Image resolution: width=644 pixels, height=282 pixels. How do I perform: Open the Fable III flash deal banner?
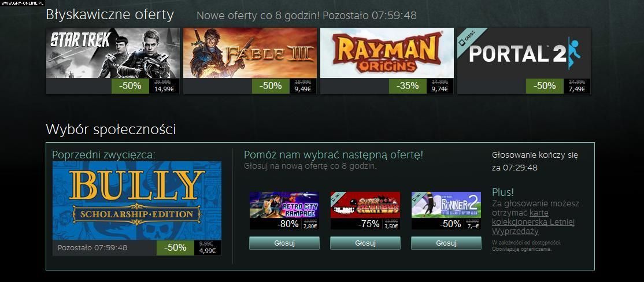pos(250,53)
